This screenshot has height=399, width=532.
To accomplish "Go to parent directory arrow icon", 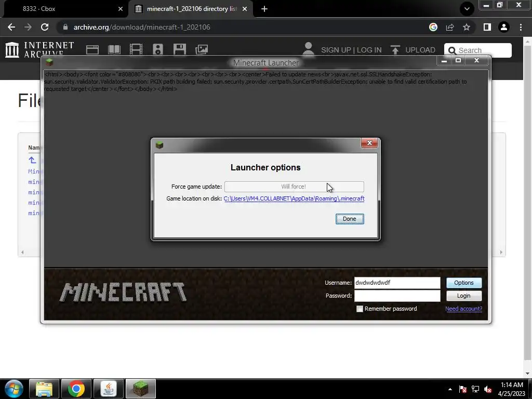I will [32, 160].
